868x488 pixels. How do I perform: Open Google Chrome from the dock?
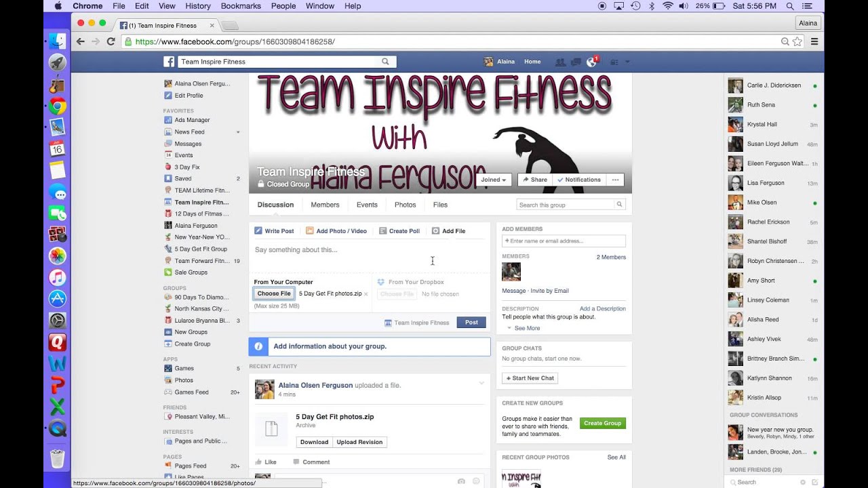pos(58,106)
